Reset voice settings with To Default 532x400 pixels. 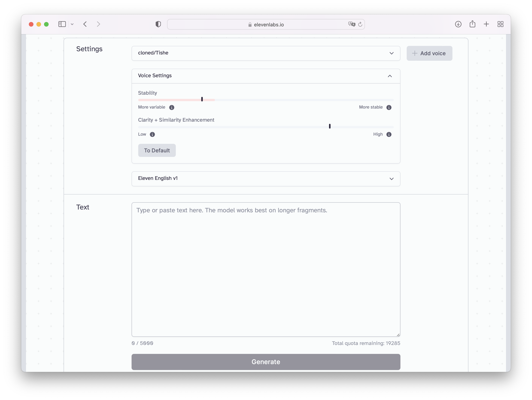pos(157,150)
